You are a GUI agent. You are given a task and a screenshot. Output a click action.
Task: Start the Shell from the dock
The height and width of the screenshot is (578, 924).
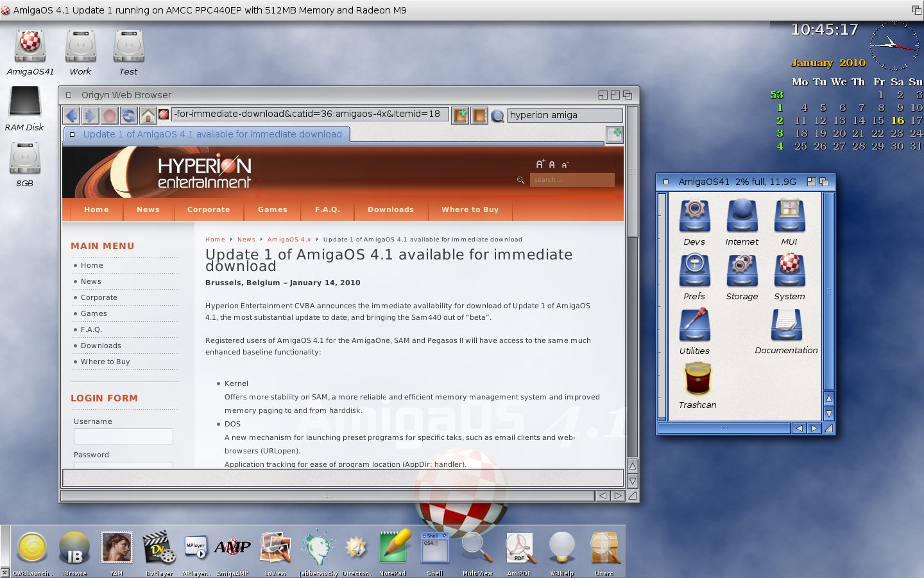434,549
